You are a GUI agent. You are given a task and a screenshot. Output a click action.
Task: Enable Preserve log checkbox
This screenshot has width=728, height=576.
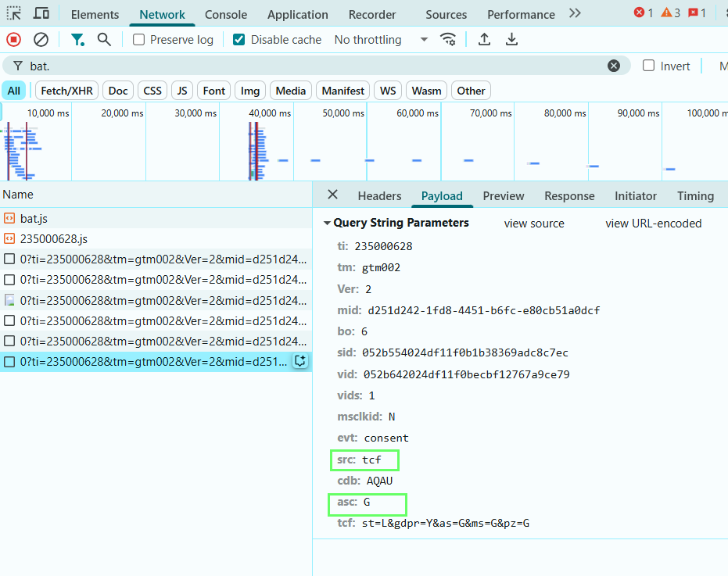[x=139, y=40]
